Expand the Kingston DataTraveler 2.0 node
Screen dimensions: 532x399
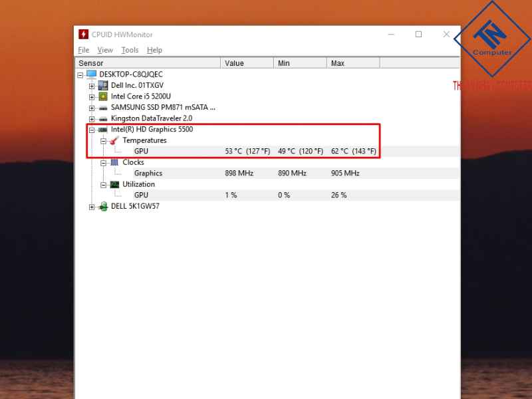92,119
